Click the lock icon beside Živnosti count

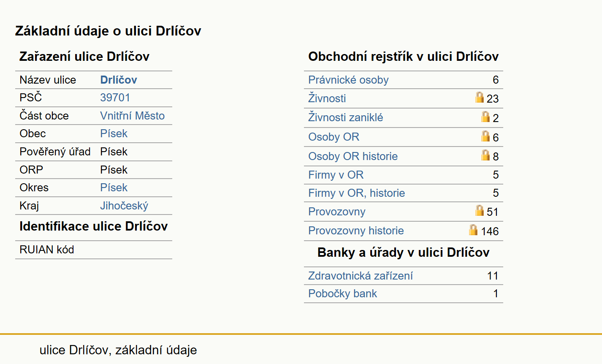tap(479, 97)
